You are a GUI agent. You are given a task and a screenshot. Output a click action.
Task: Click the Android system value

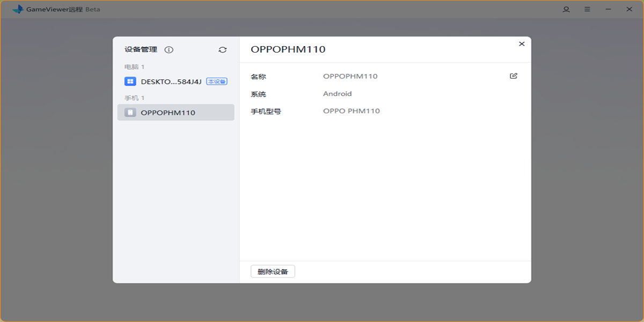pos(338,93)
